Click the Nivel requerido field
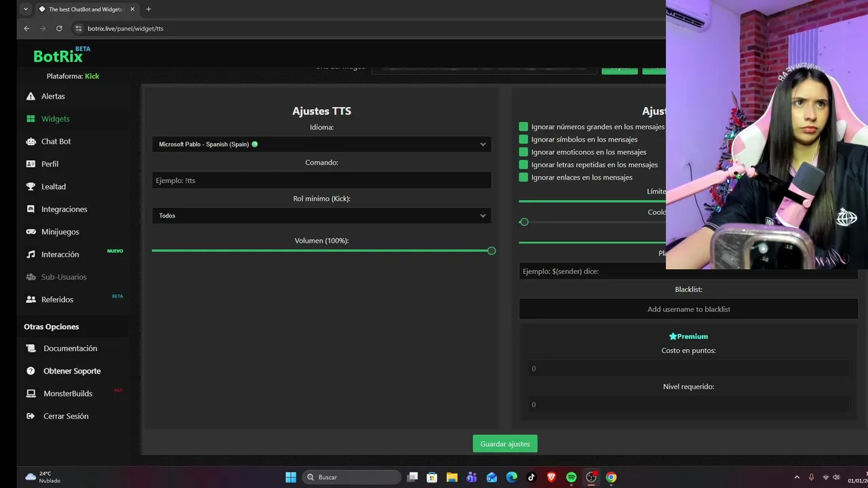Screen dimensions: 868x488 coord(688,405)
